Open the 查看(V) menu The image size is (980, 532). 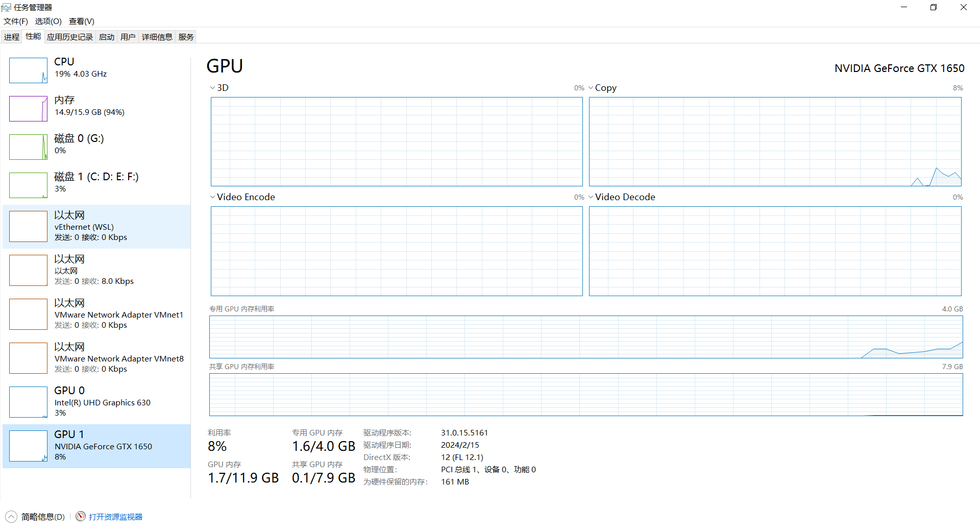(82, 21)
